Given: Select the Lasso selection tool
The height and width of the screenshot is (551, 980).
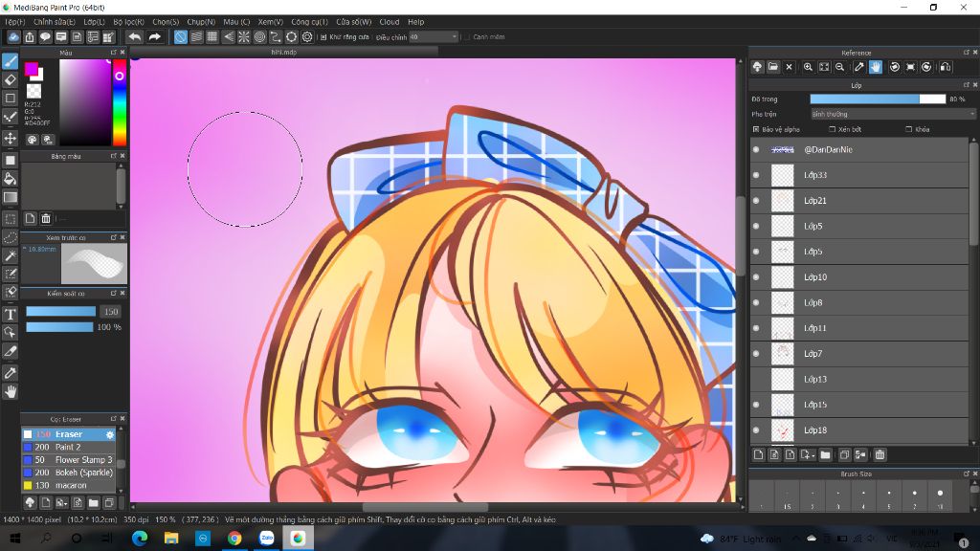Looking at the screenshot, I should pos(10,237).
